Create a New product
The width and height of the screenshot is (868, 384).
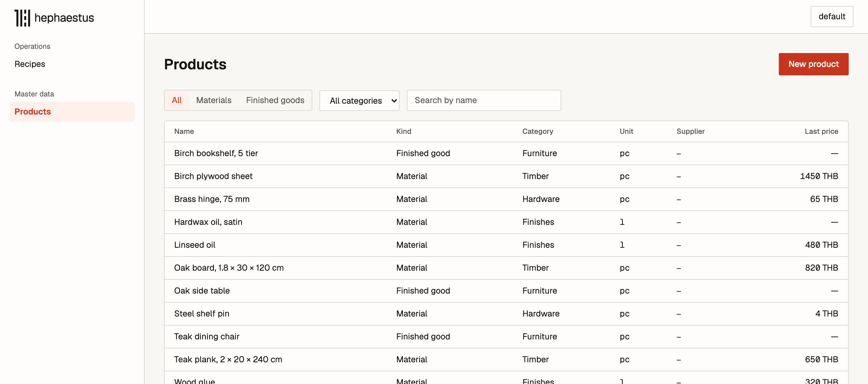(x=813, y=64)
